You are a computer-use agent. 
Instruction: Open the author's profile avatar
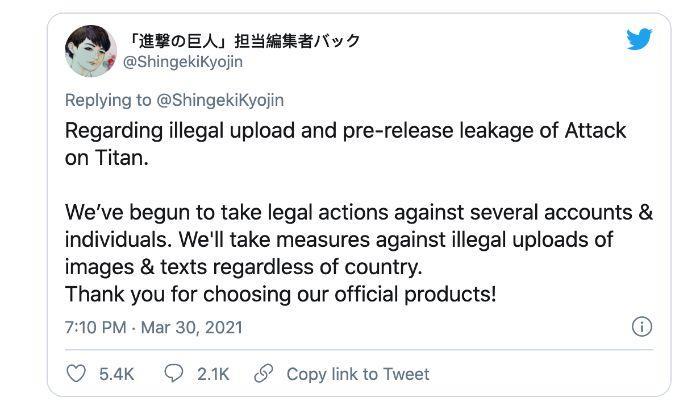point(91,50)
